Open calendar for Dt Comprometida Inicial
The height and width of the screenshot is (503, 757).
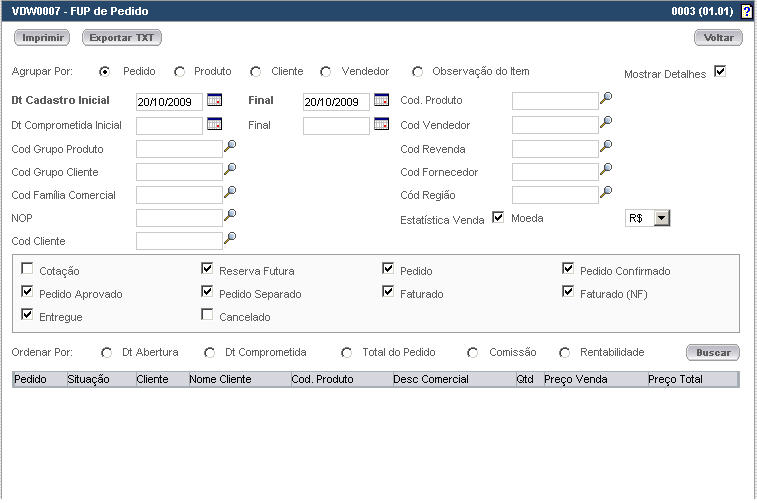point(214,125)
